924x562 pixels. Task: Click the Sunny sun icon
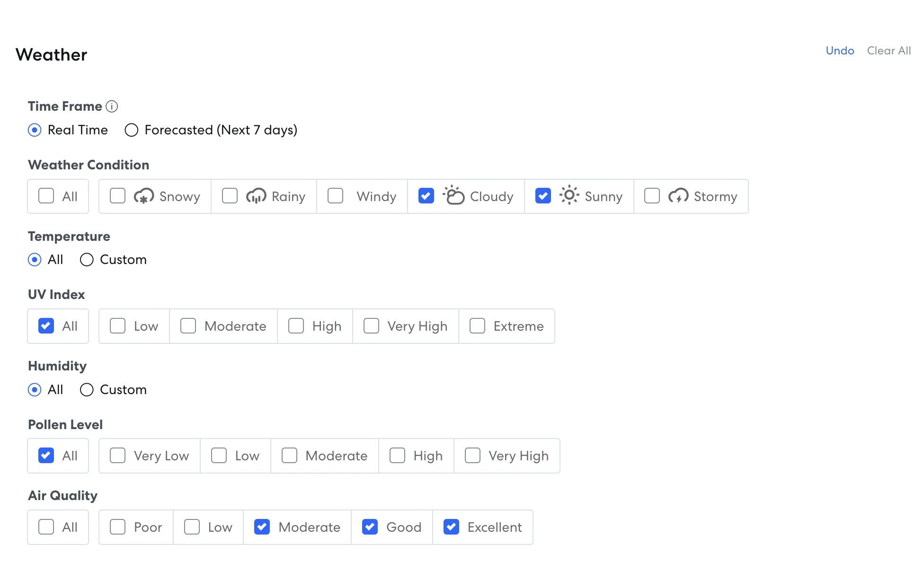[x=569, y=195]
